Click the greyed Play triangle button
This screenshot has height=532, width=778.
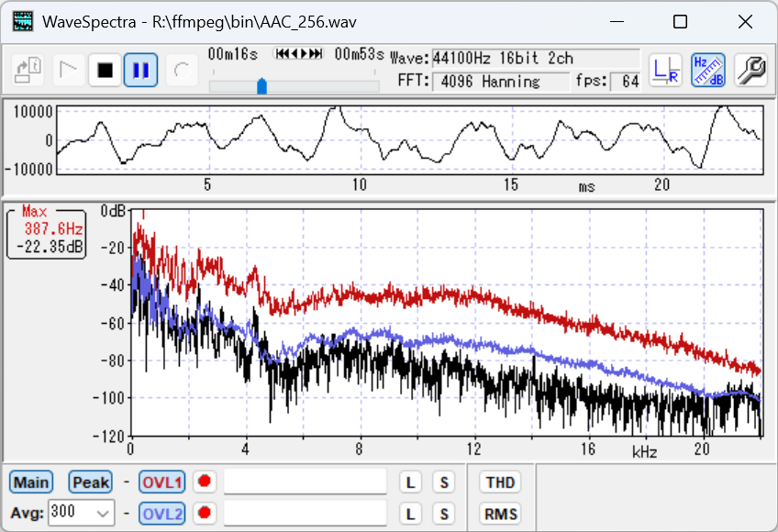point(68,70)
